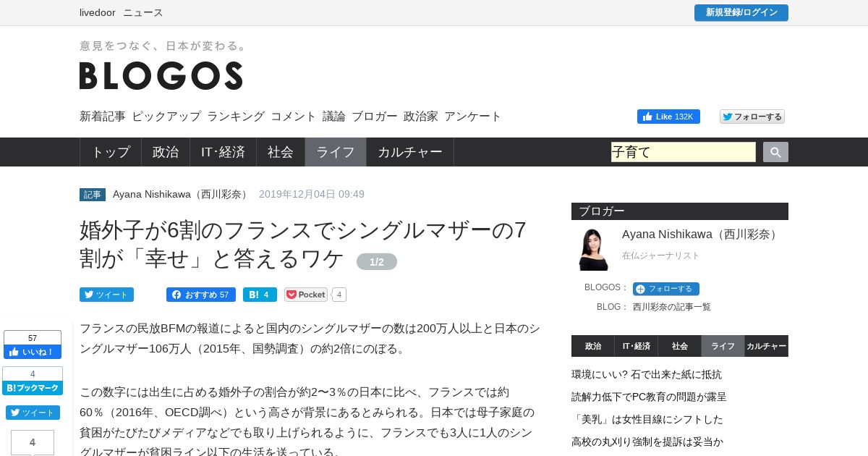The width and height of the screenshot is (868, 456).
Task: Save article with Pocket button
Action: click(306, 295)
